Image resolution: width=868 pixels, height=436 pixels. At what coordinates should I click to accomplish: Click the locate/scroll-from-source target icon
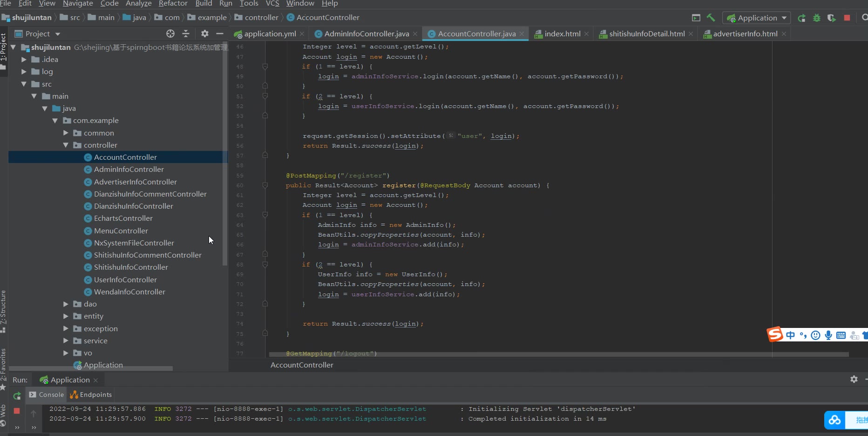(170, 34)
